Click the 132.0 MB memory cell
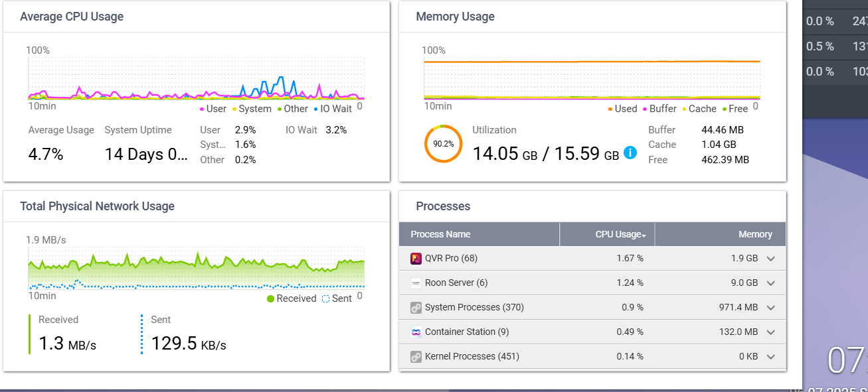Viewport: 868px width, 392px height. (738, 332)
